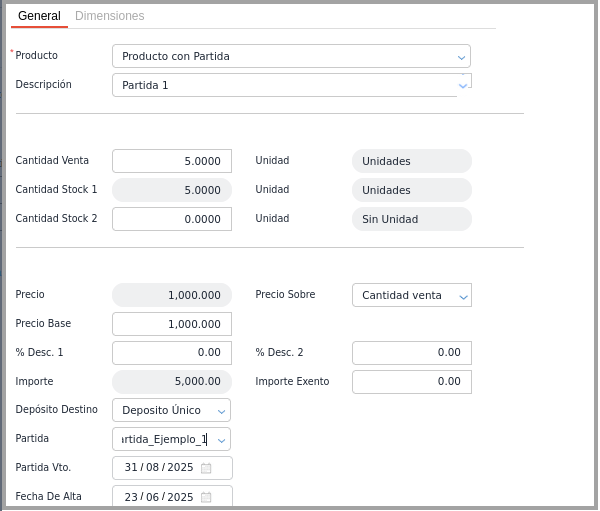Viewport: 600px width, 511px height.
Task: Focus the Precio Base input field
Action: pyautogui.click(x=171, y=324)
